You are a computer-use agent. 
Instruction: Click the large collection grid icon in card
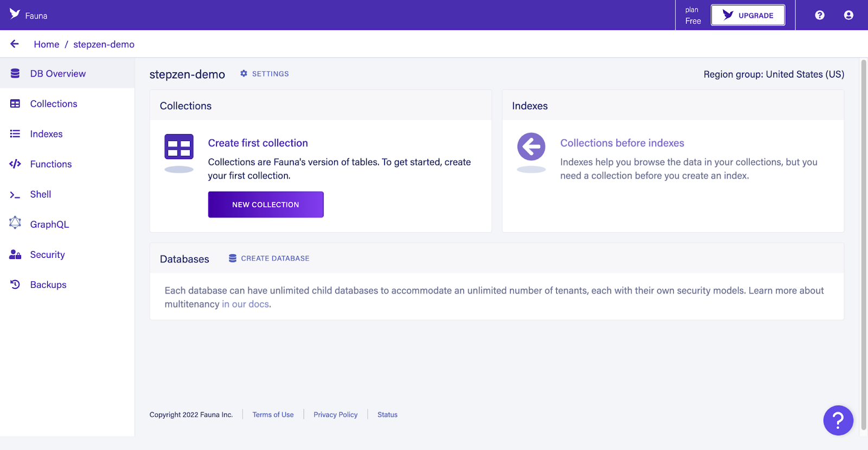point(179,147)
